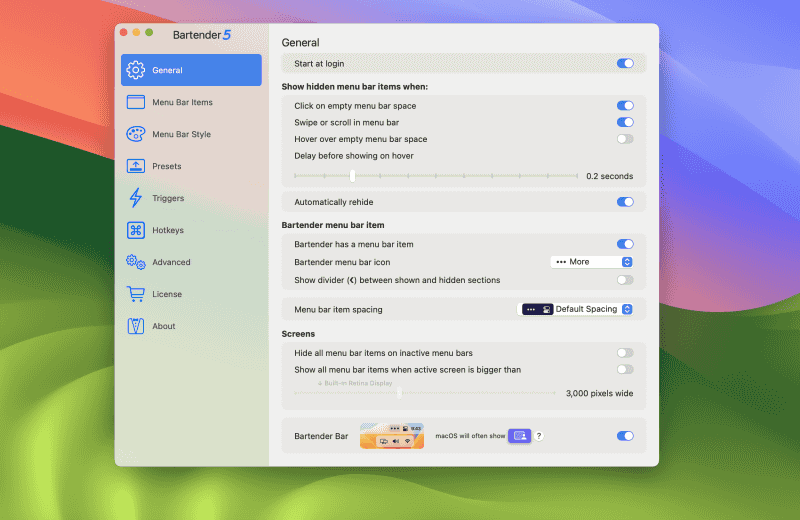Image resolution: width=800 pixels, height=520 pixels.
Task: Click the Built-in Retina Display marker label
Action: coord(355,383)
